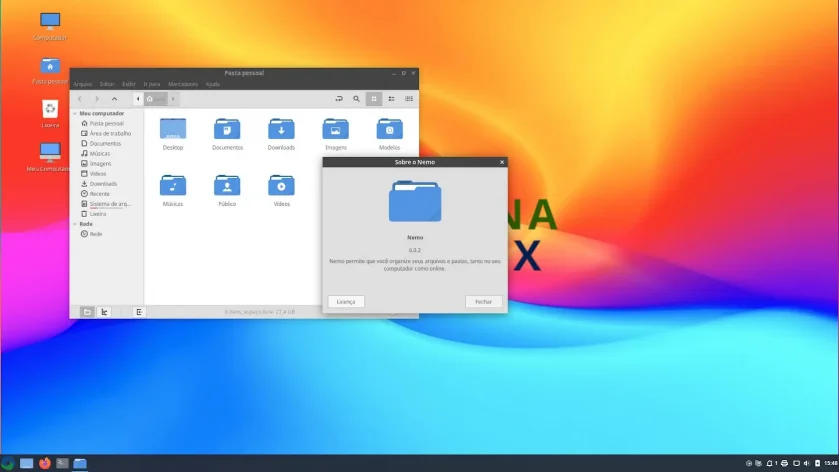Click the Pasta pessoal desktop icon
The image size is (840, 472).
pyautogui.click(x=50, y=66)
